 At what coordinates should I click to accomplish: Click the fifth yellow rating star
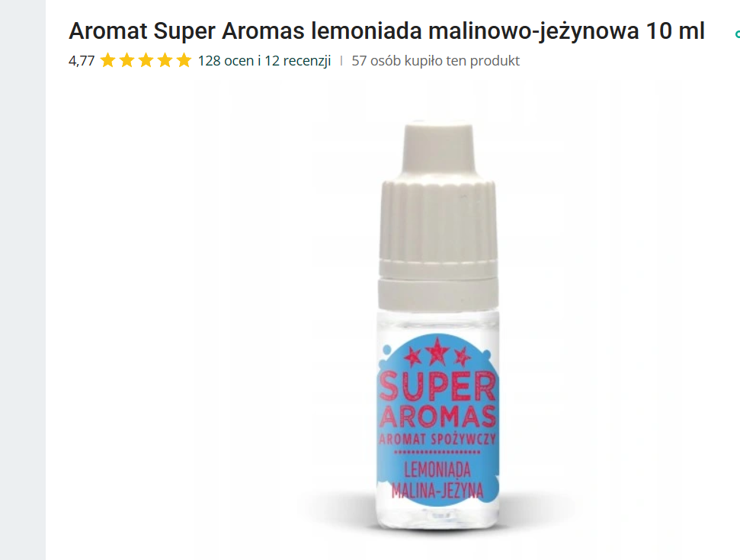[x=184, y=60]
